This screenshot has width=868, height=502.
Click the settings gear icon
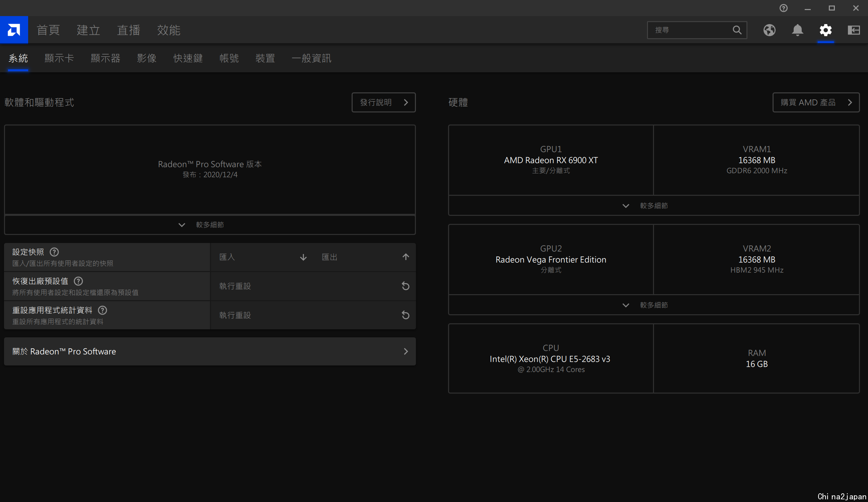coord(825,30)
